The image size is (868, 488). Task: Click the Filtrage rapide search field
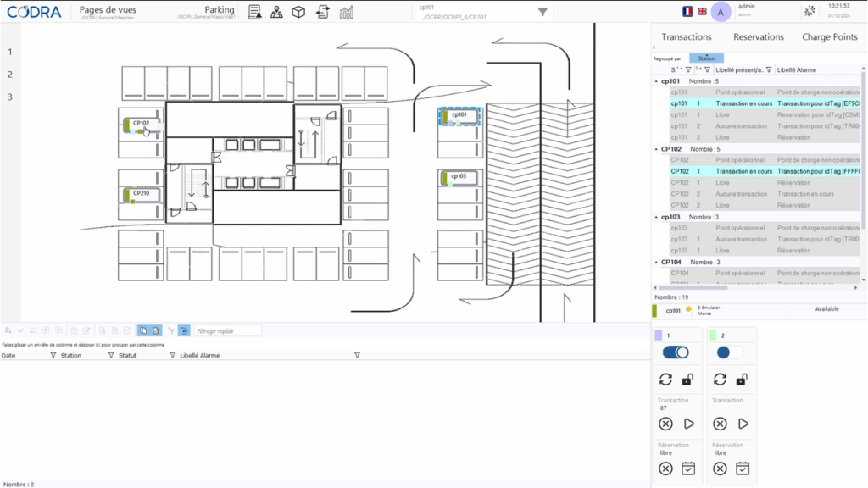tap(227, 331)
